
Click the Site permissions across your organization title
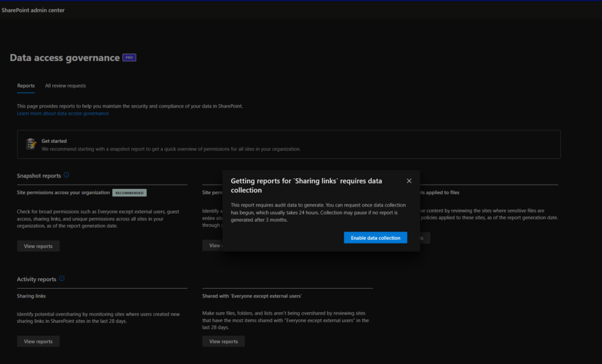tap(63, 192)
